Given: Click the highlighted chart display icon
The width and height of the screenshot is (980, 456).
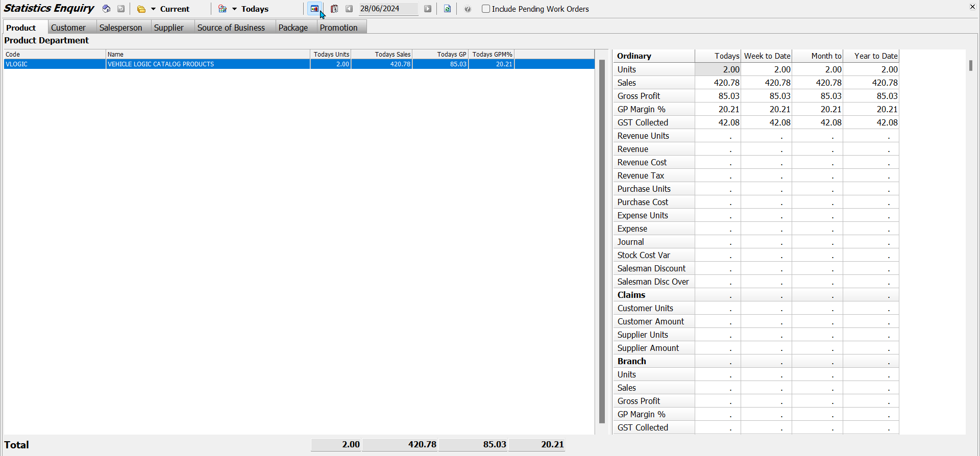Looking at the screenshot, I should click(314, 9).
